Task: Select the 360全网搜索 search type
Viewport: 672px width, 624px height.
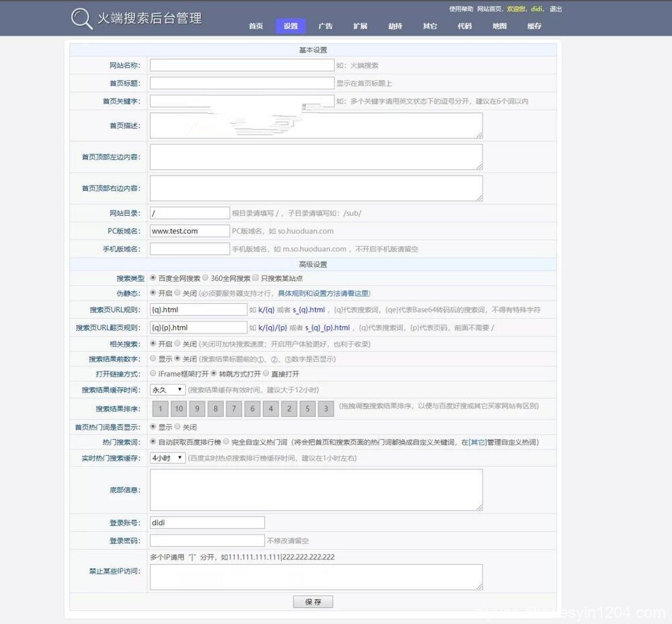Action: [x=204, y=278]
